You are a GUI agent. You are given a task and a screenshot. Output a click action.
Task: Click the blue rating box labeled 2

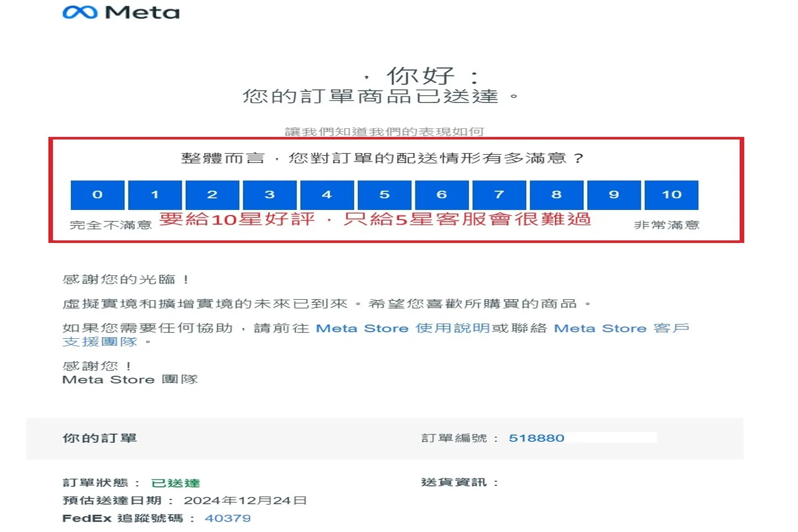point(212,195)
